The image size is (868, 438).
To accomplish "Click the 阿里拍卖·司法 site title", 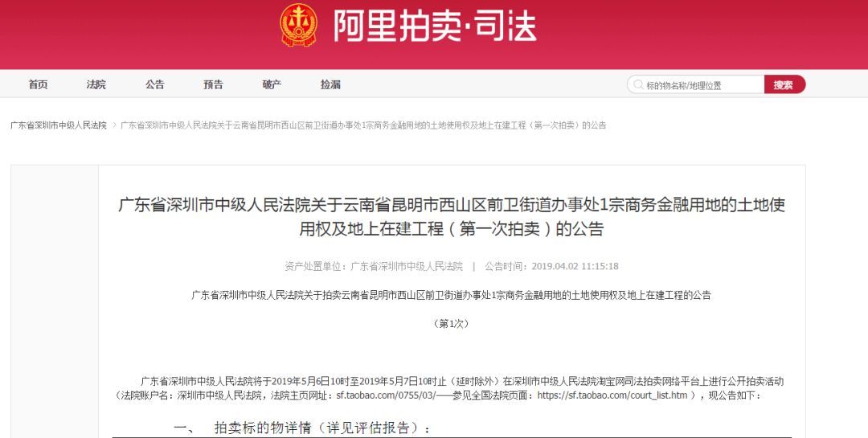I will pos(435,26).
